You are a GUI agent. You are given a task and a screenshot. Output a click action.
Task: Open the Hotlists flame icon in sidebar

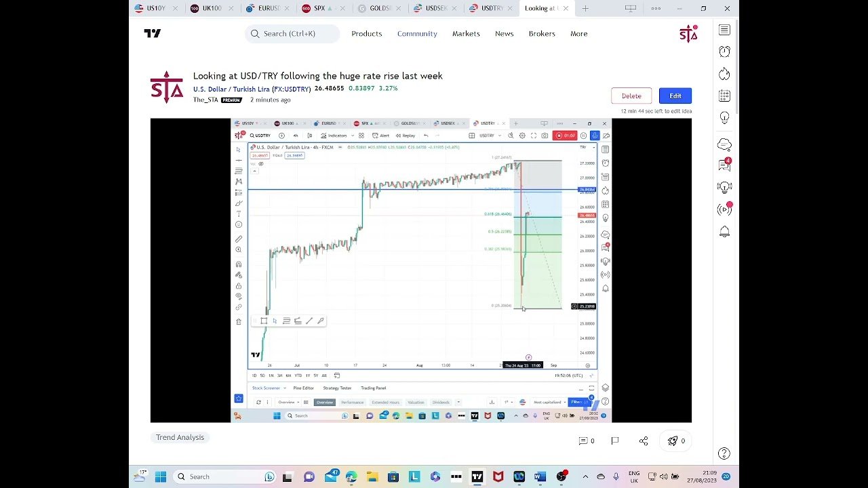pyautogui.click(x=724, y=74)
